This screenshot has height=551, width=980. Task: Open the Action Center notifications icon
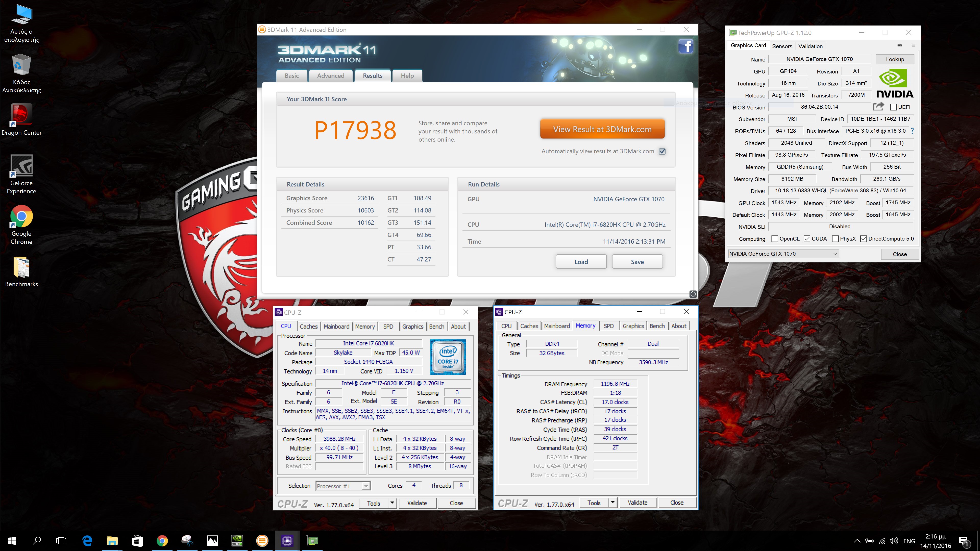[964, 541]
